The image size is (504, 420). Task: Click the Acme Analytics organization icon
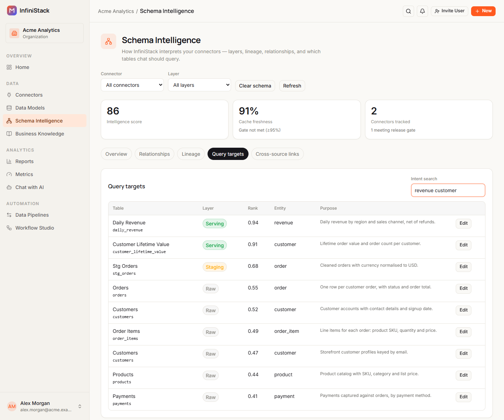[x=14, y=33]
